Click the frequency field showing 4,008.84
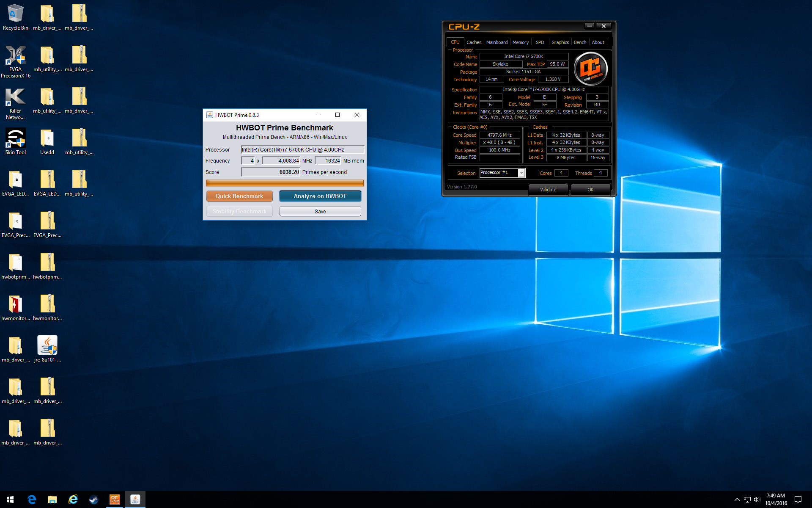 pyautogui.click(x=281, y=160)
